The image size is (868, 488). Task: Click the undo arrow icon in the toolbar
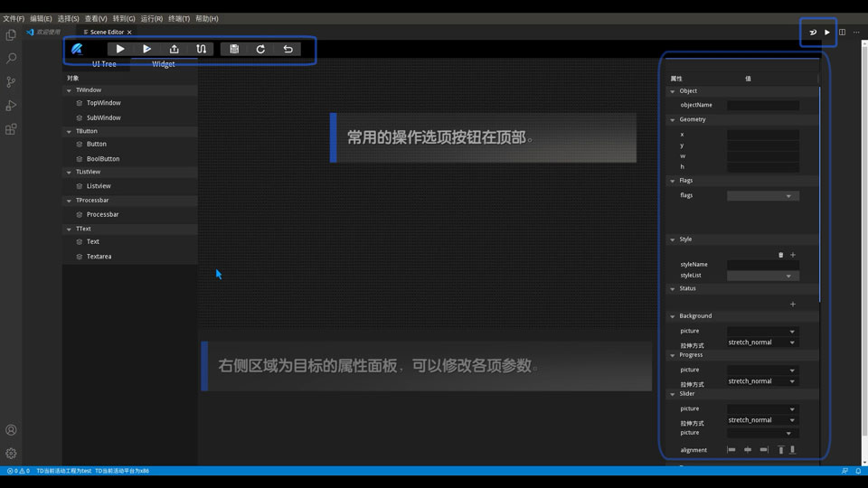tap(288, 49)
